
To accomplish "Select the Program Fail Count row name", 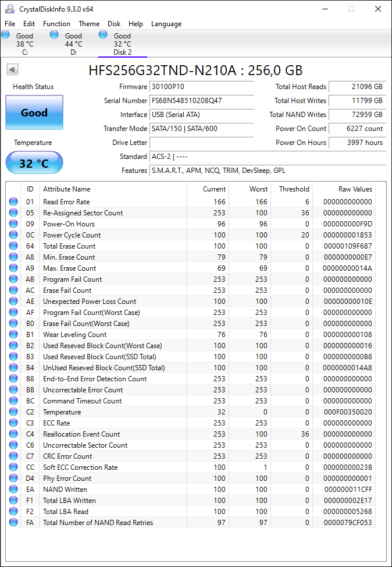I will [73, 279].
